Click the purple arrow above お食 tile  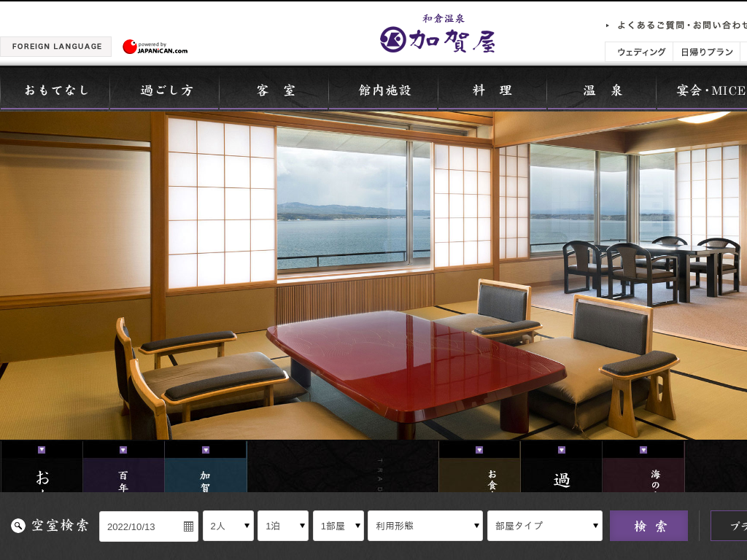pos(479,450)
